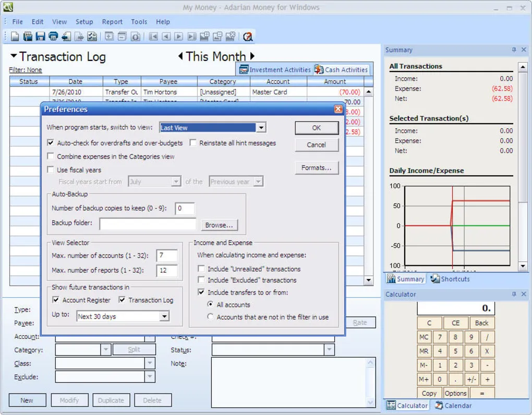Image resolution: width=532 pixels, height=415 pixels.
Task: Advance to next month using right arrow
Action: (x=252, y=56)
